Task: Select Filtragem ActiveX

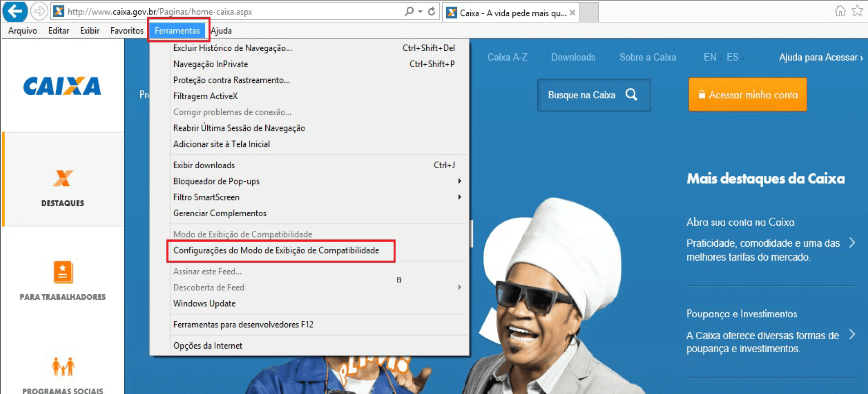Action: tap(314, 96)
